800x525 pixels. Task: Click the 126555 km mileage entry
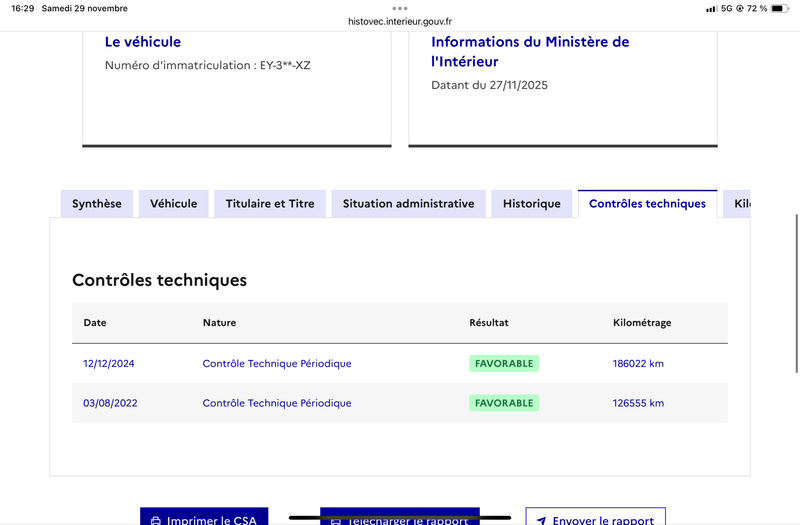point(638,403)
